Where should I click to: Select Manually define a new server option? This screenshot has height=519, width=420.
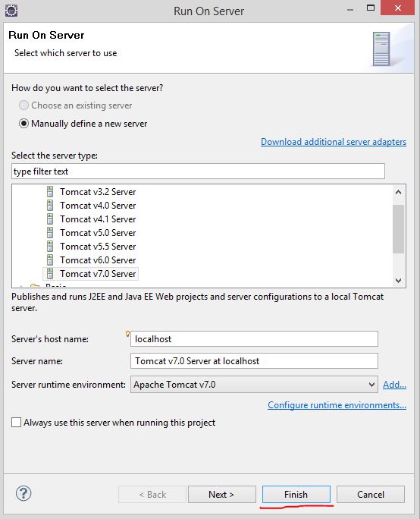[24, 124]
